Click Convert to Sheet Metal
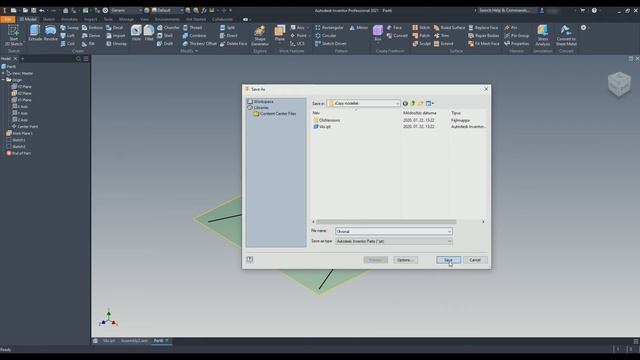Viewport: 640px width, 360px height. tap(566, 35)
